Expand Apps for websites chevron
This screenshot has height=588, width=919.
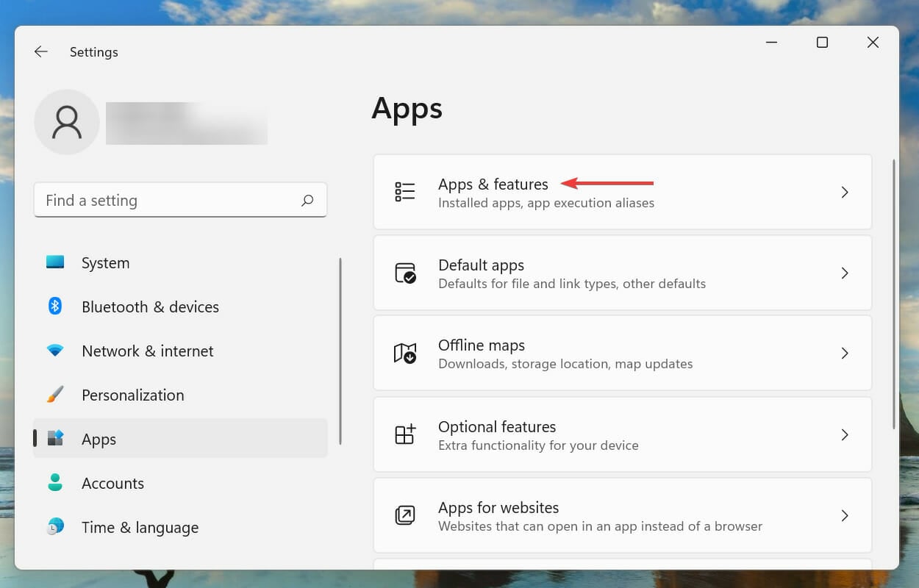(x=845, y=515)
